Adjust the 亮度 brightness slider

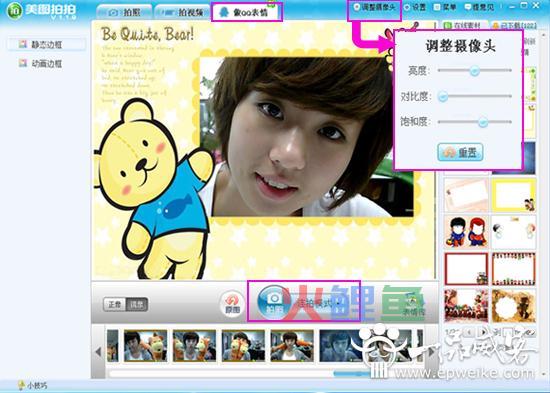(x=475, y=71)
